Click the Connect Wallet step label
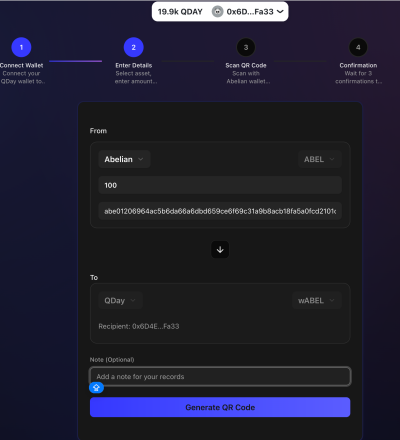Viewport: 400px width, 440px height. point(22,65)
